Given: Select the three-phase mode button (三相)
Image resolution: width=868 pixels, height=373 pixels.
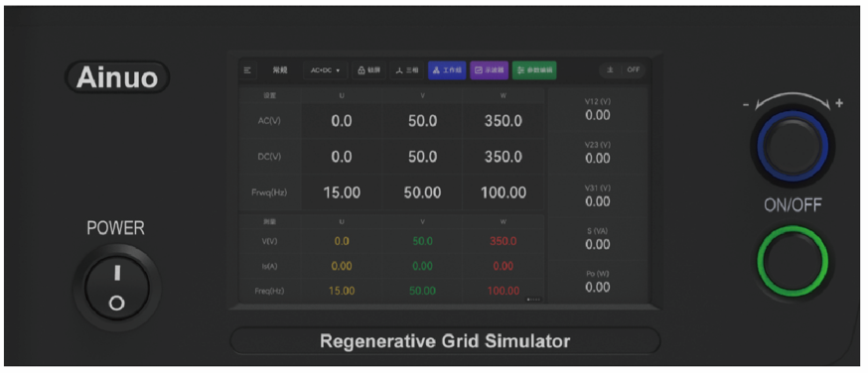Looking at the screenshot, I should click(407, 70).
